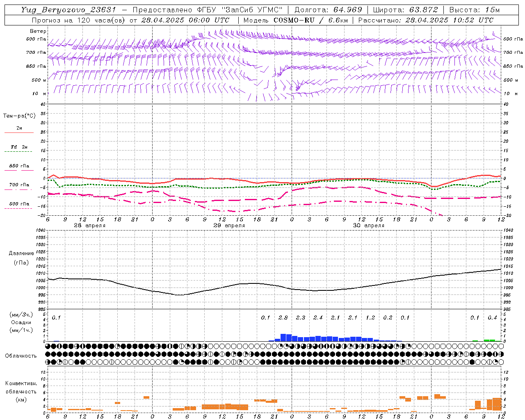Click the 28 апреля date label
Image resolution: width=525 pixels, height=420 pixels.
pyautogui.click(x=89, y=226)
